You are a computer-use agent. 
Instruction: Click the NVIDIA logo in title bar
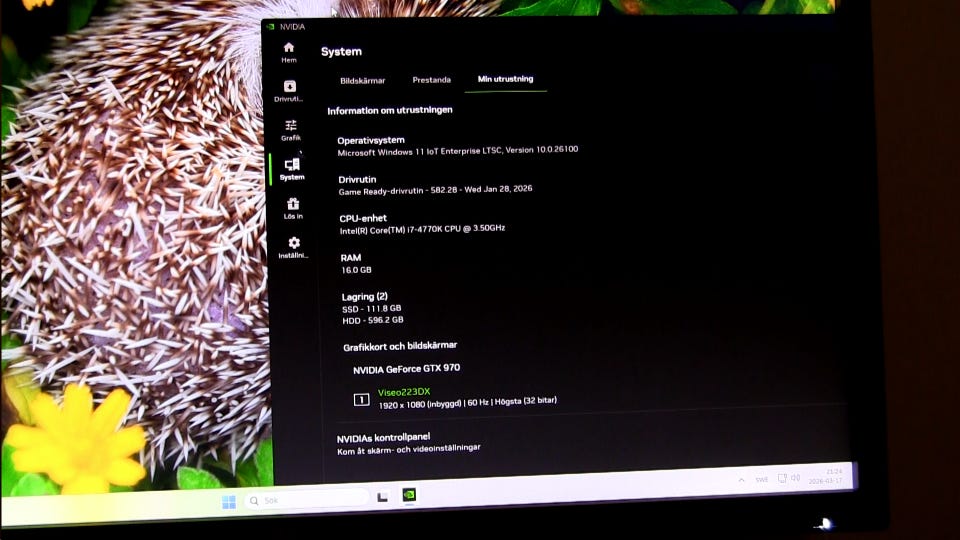(270, 26)
